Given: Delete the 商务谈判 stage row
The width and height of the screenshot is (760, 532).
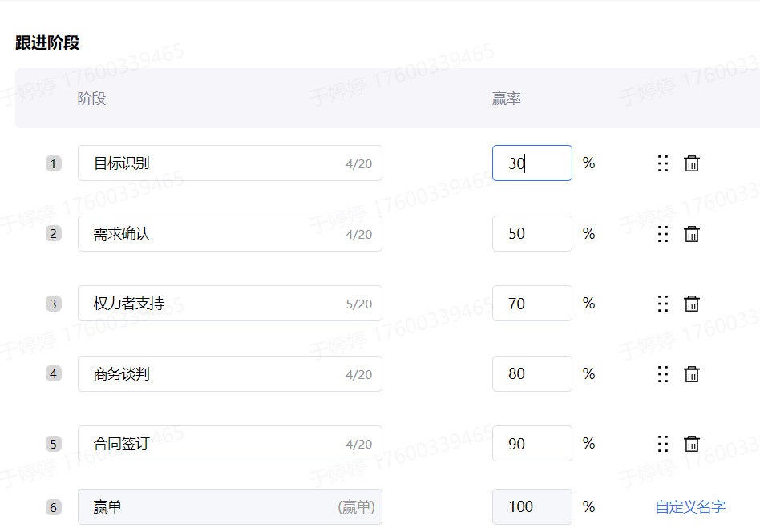Looking at the screenshot, I should (692, 374).
